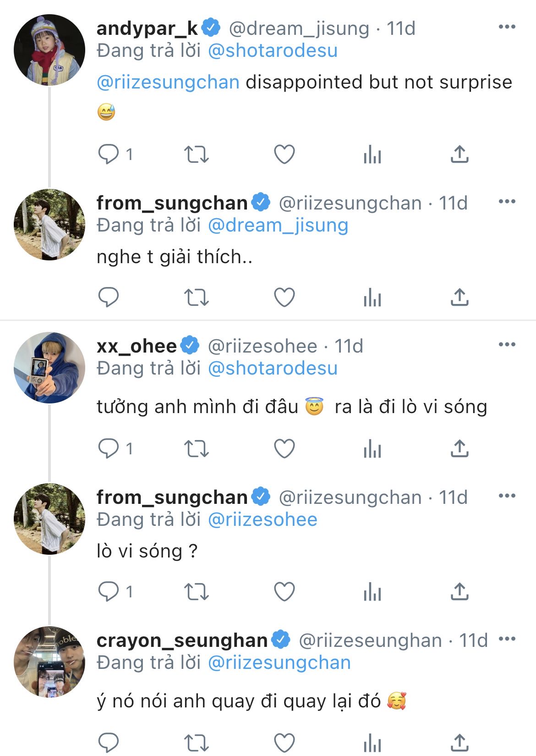Retweet from_sungchan's "lò vi sóng ?" tweet
536x756 pixels.
point(196,591)
